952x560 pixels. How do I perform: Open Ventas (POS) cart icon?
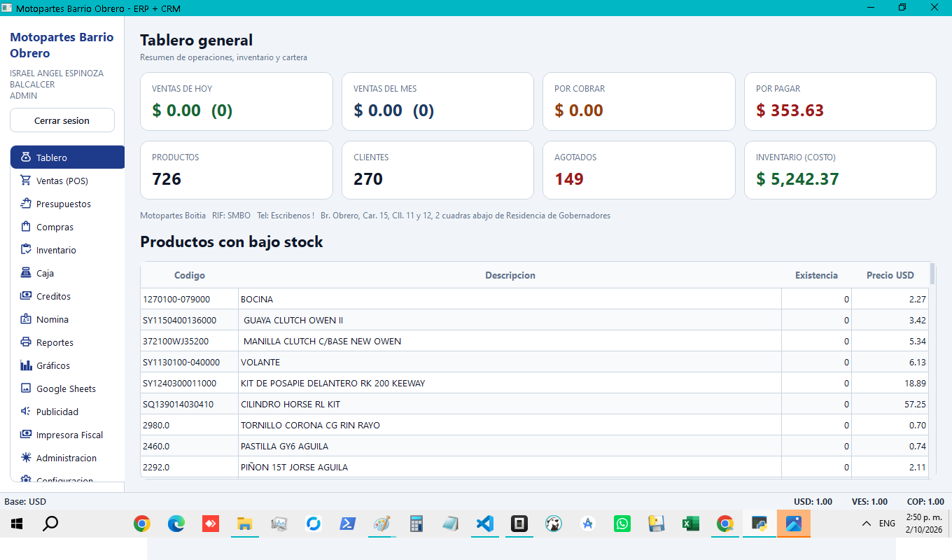26,181
